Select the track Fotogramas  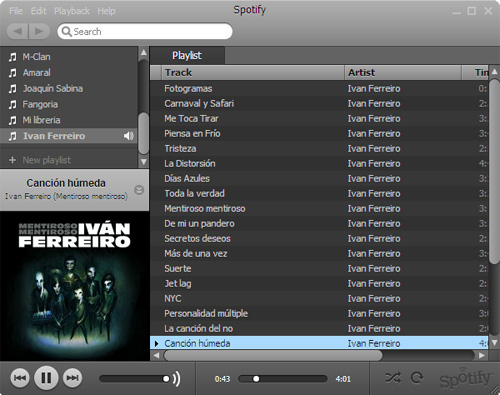tap(319, 89)
